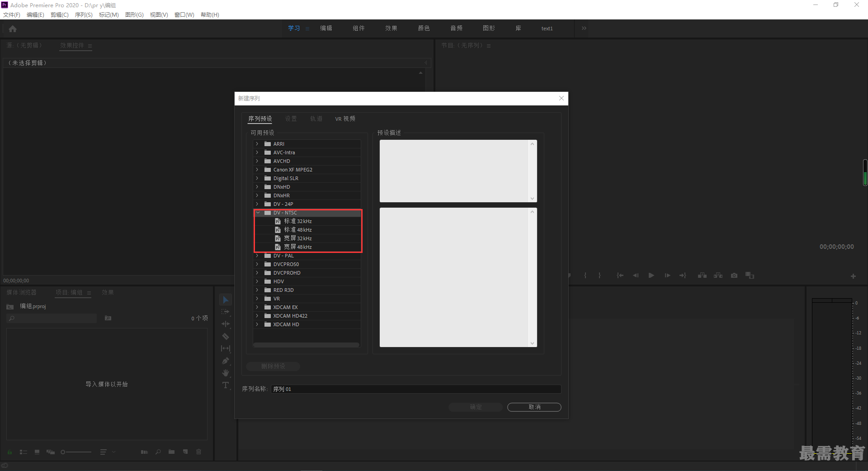The width and height of the screenshot is (868, 471).
Task: Open the 颜色 workspace
Action: click(424, 28)
